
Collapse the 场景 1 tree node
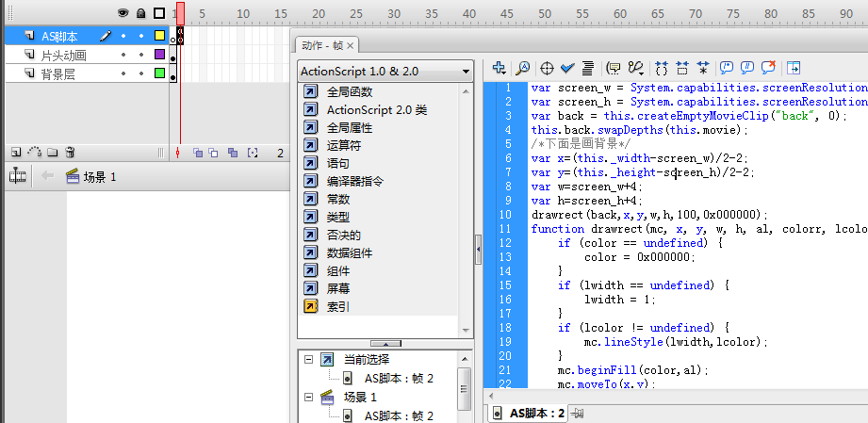308,397
